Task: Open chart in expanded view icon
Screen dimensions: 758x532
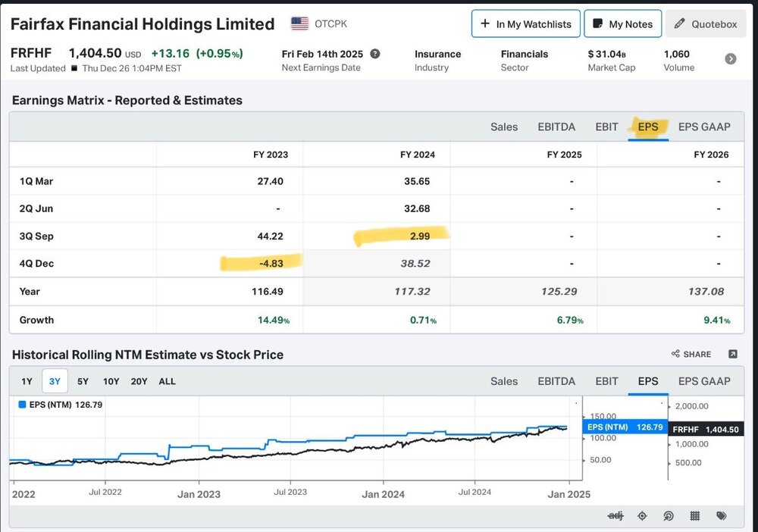Action: tap(733, 354)
